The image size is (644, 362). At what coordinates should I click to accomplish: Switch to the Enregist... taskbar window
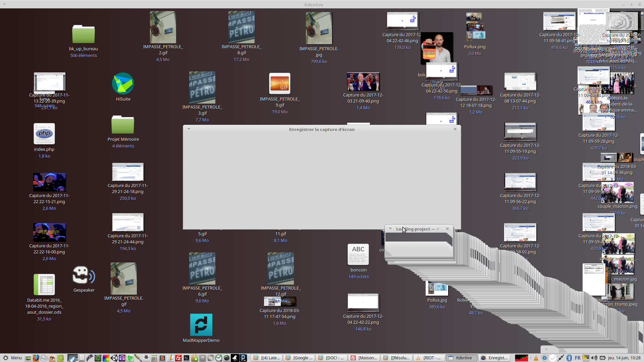tap(494, 358)
